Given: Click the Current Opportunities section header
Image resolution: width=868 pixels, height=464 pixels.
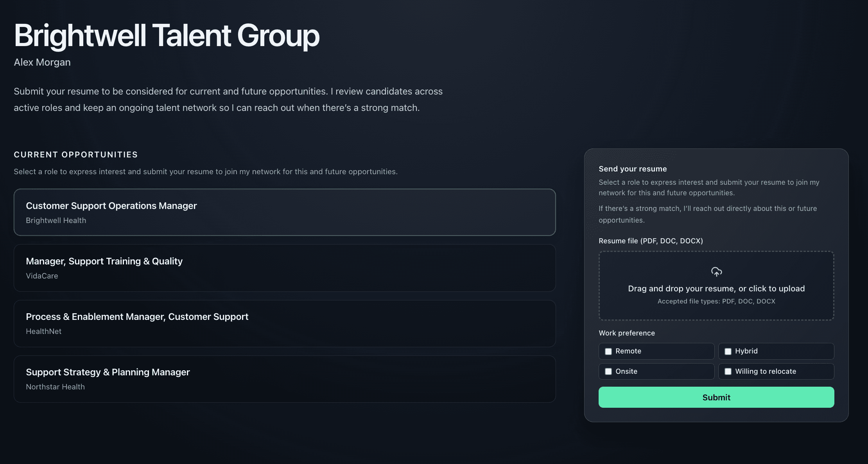Looking at the screenshot, I should pos(76,155).
